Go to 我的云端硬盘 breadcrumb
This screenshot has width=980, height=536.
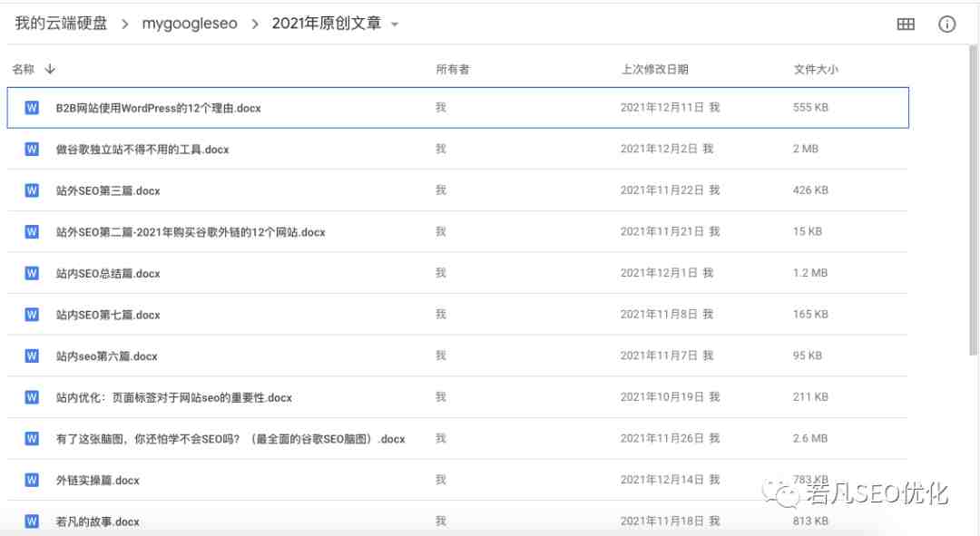click(x=62, y=24)
